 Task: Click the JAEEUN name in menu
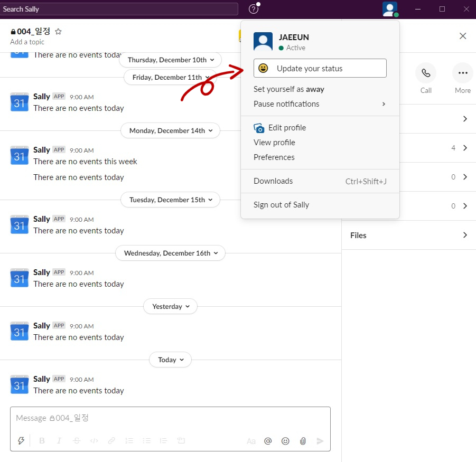click(x=294, y=37)
